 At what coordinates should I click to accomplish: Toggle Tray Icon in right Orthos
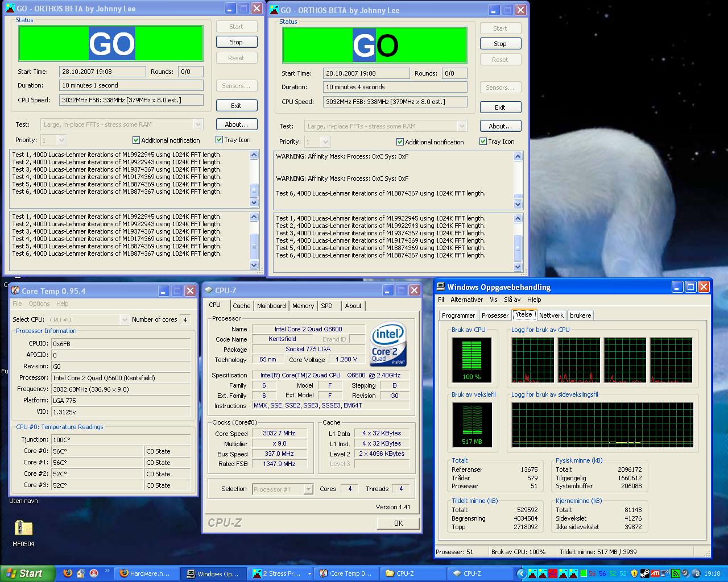483,141
